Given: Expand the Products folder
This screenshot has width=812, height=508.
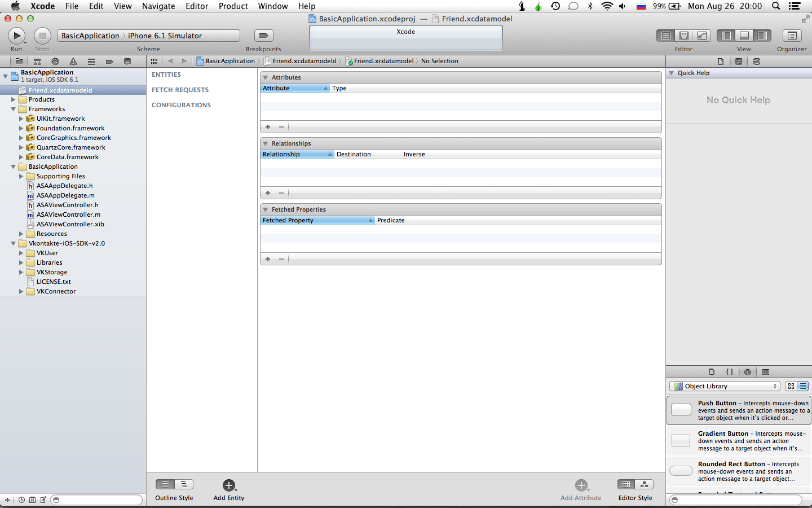Looking at the screenshot, I should [13, 99].
